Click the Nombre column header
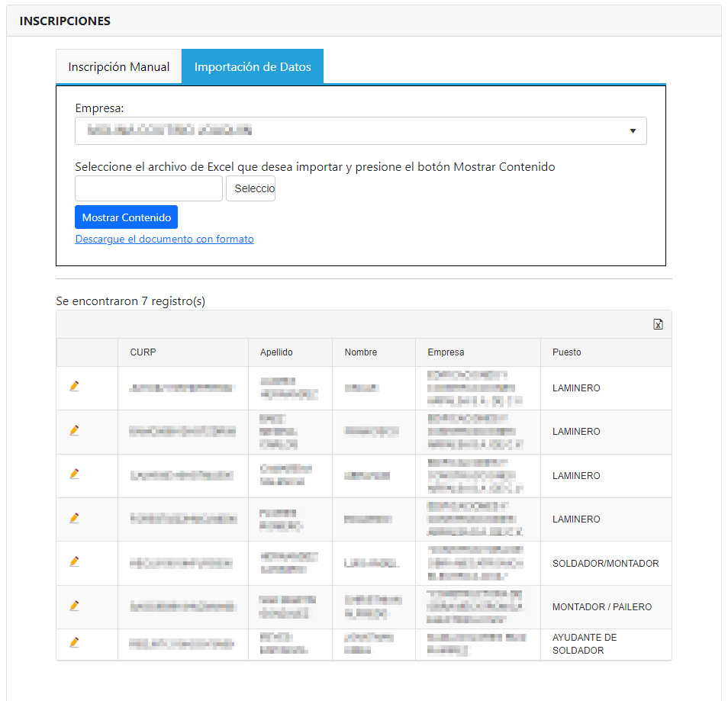 tap(360, 352)
